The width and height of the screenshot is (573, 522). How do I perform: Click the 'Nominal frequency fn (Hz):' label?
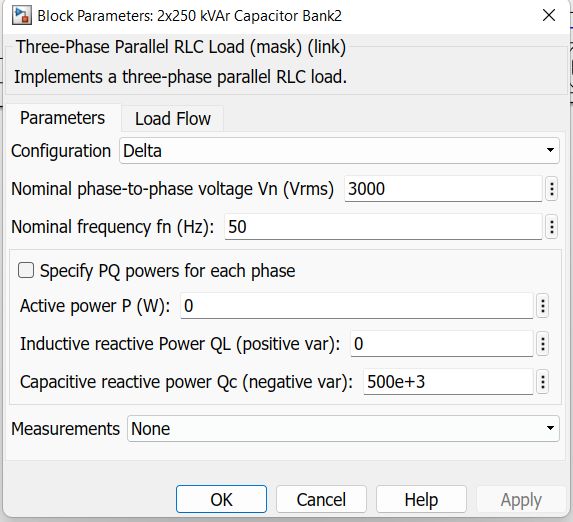(x=113, y=227)
